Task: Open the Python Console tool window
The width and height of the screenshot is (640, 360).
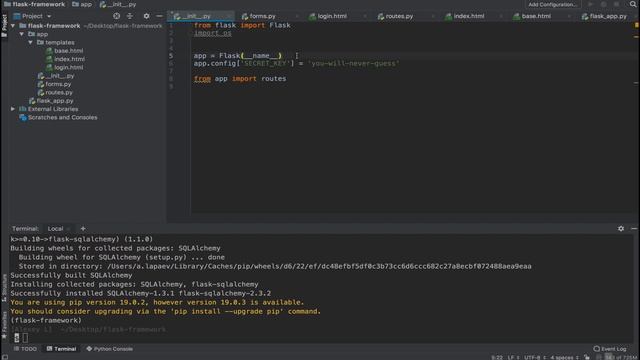Action: (x=109, y=349)
